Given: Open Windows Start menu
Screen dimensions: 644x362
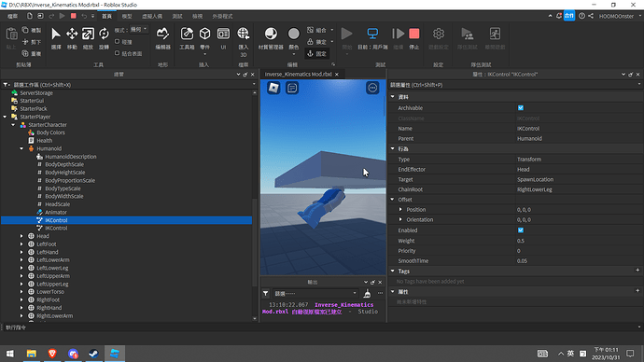Looking at the screenshot, I should (x=10, y=354).
